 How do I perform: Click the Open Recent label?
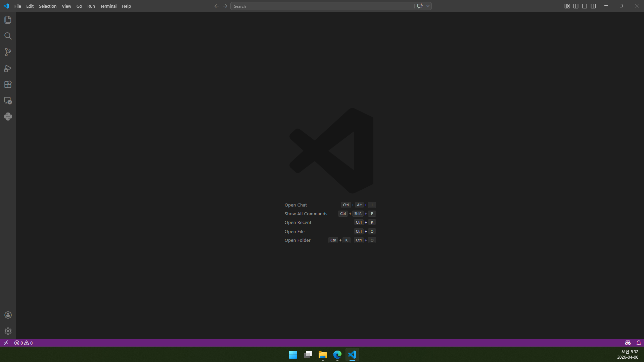tap(298, 222)
